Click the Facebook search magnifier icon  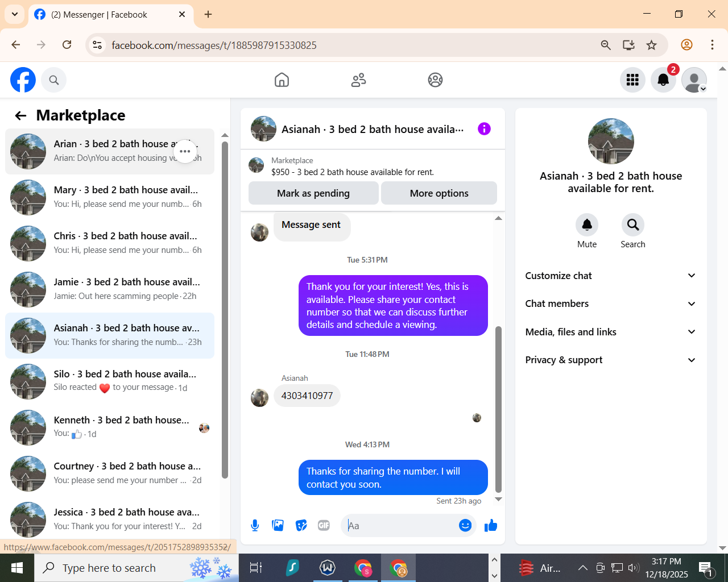[54, 80]
